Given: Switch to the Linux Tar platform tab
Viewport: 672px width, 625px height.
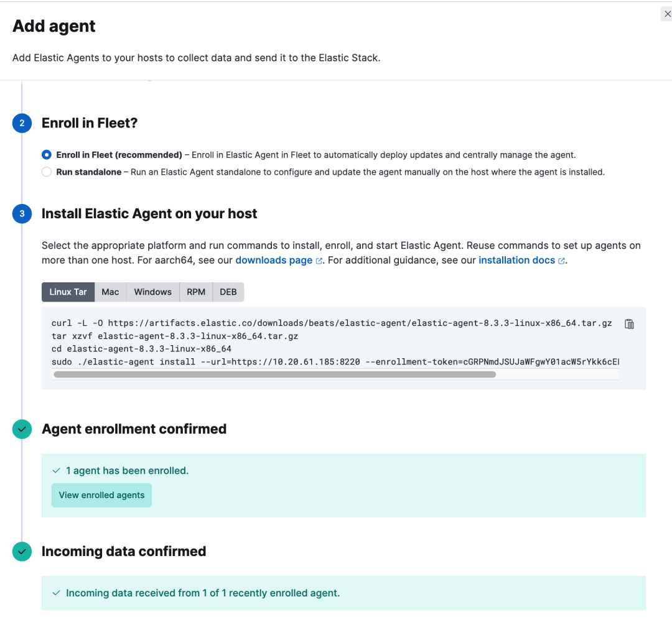Looking at the screenshot, I should point(68,292).
